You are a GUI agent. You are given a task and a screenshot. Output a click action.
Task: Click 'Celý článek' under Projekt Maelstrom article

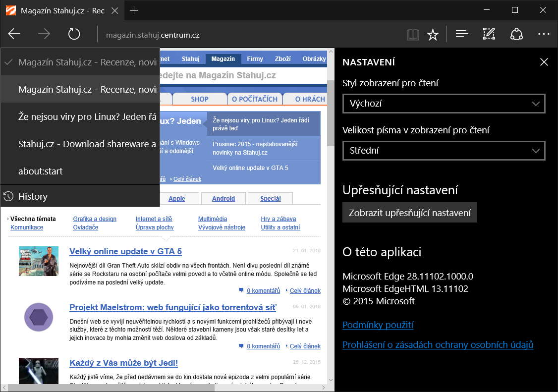coord(305,346)
